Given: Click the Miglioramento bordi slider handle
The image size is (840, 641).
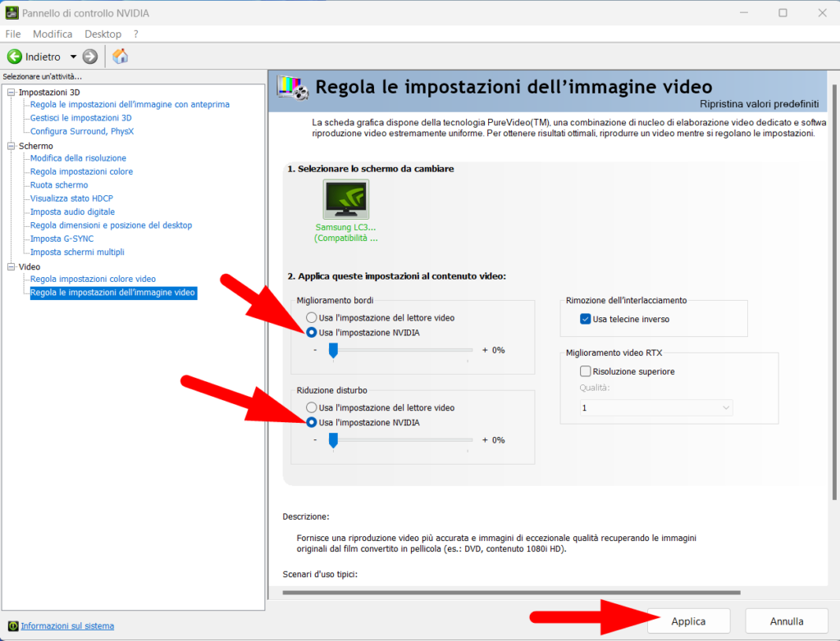Looking at the screenshot, I should [x=333, y=351].
